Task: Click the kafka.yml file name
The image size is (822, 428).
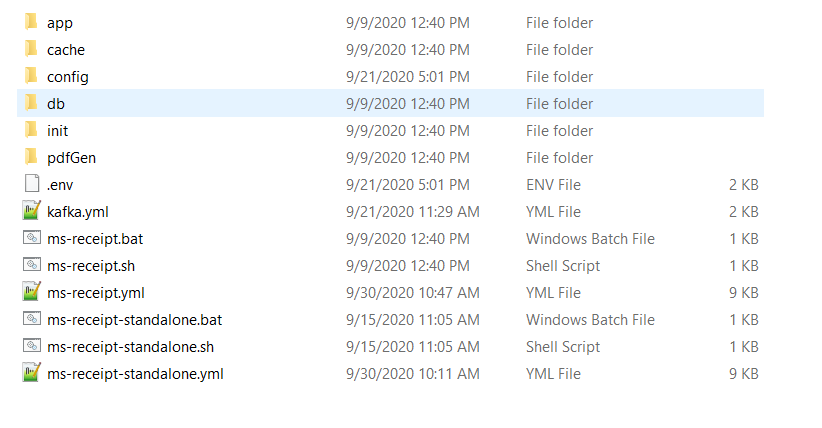Action: tap(78, 211)
